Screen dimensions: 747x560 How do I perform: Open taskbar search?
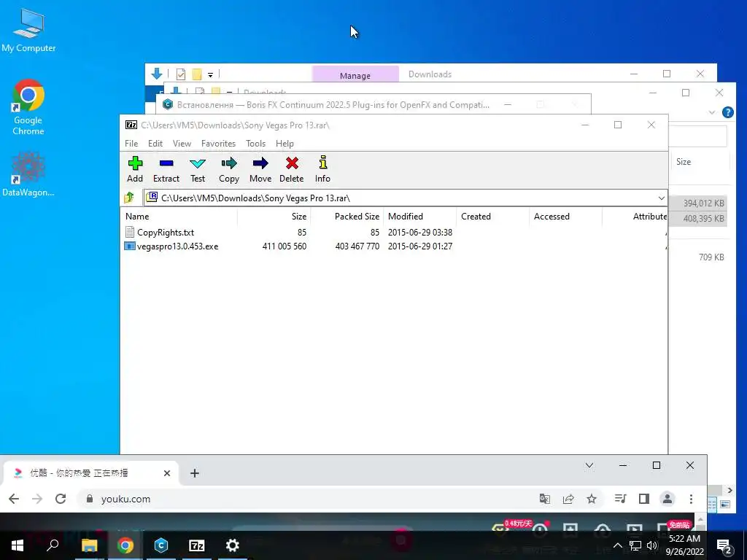(53, 545)
